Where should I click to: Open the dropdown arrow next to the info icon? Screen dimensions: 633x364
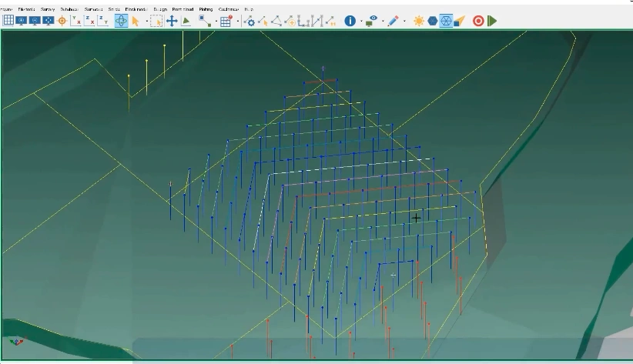pyautogui.click(x=360, y=22)
